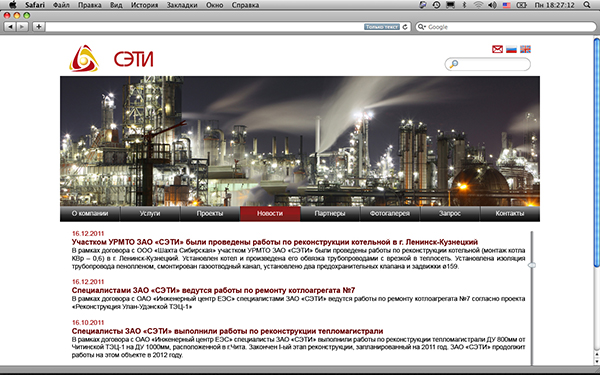The width and height of the screenshot is (600, 375).
Task: Click the red envelope email icon
Action: [497, 49]
